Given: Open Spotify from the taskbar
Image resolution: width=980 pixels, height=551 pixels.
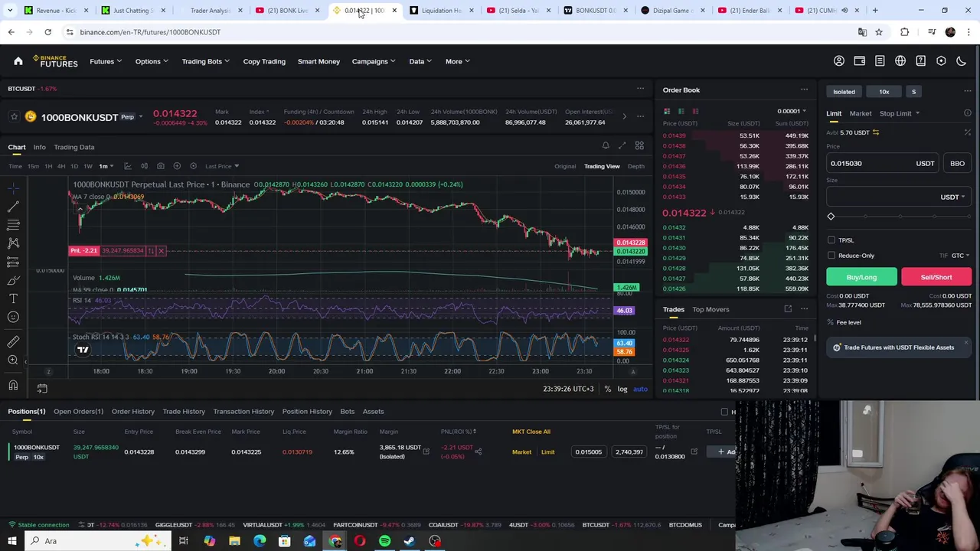Looking at the screenshot, I should (384, 541).
